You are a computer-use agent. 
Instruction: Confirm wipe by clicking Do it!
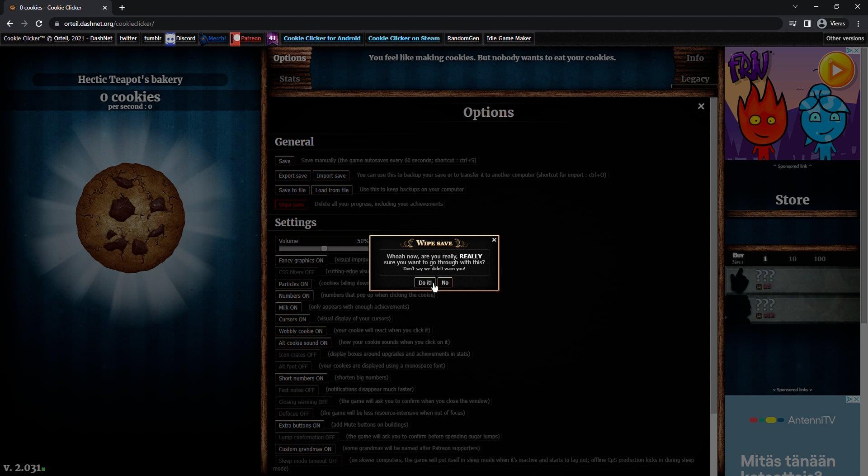point(424,282)
